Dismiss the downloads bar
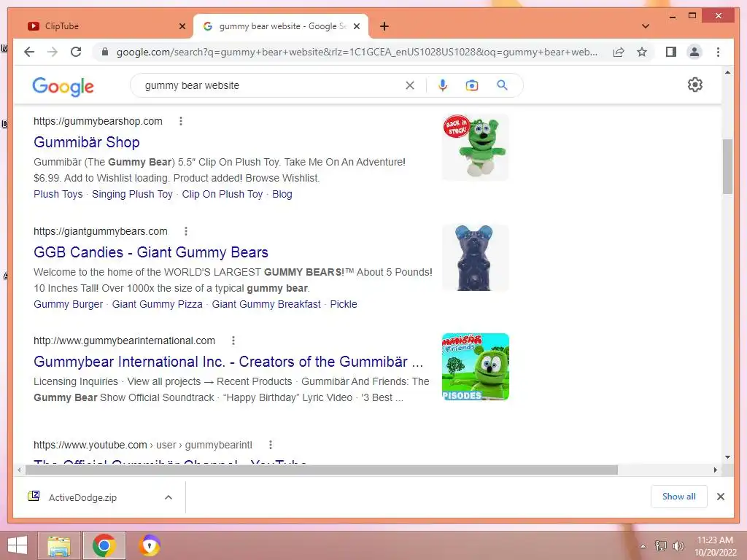This screenshot has height=560, width=747. point(720,497)
